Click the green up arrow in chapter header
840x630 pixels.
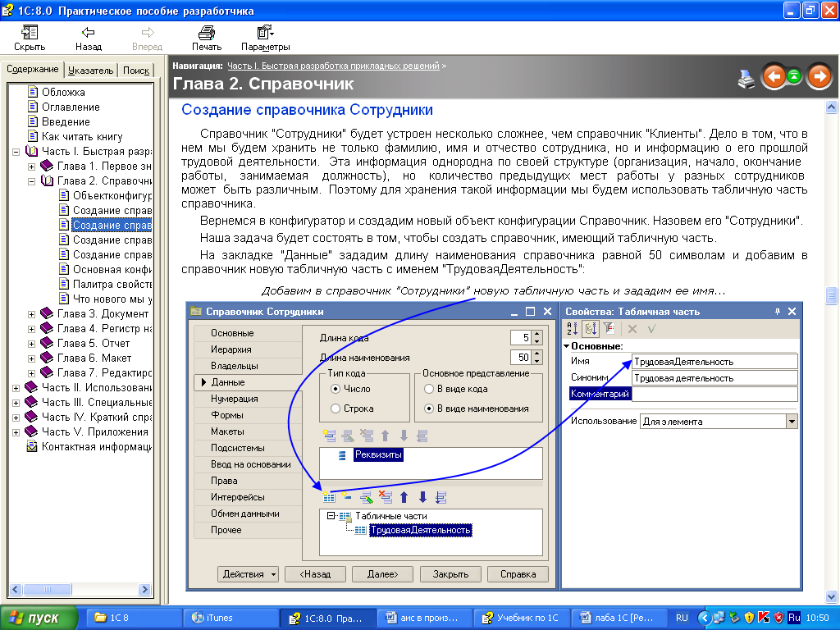pyautogui.click(x=794, y=76)
